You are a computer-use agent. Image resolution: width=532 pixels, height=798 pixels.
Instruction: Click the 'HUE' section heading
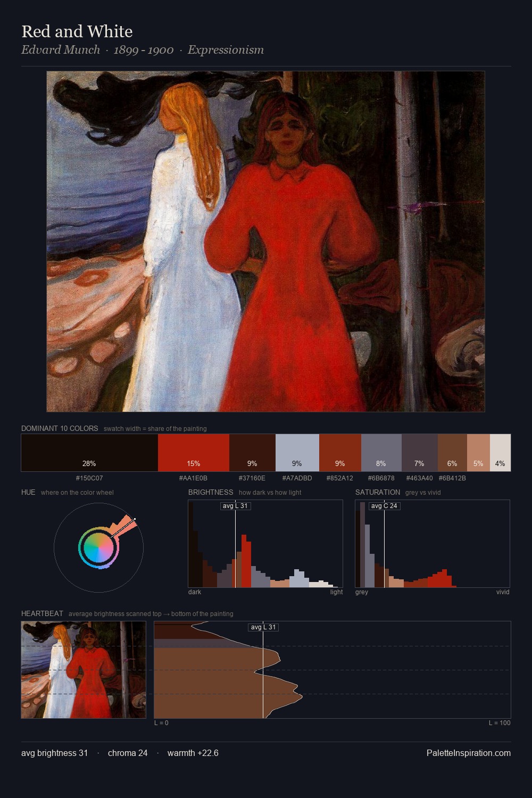point(28,492)
